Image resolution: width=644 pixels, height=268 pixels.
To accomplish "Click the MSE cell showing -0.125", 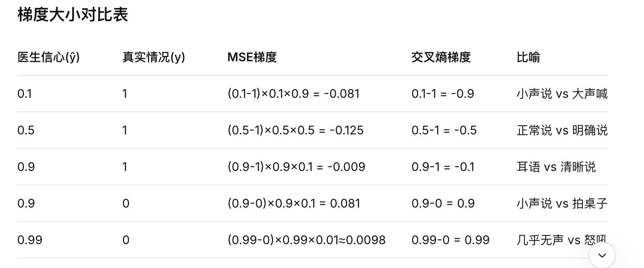I will [x=295, y=130].
